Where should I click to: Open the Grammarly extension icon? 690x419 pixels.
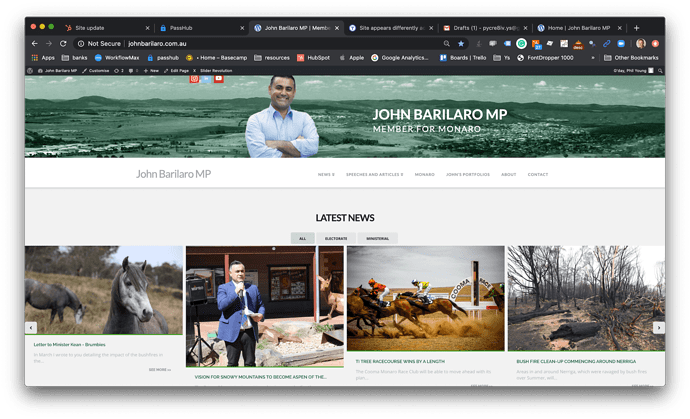coord(521,44)
